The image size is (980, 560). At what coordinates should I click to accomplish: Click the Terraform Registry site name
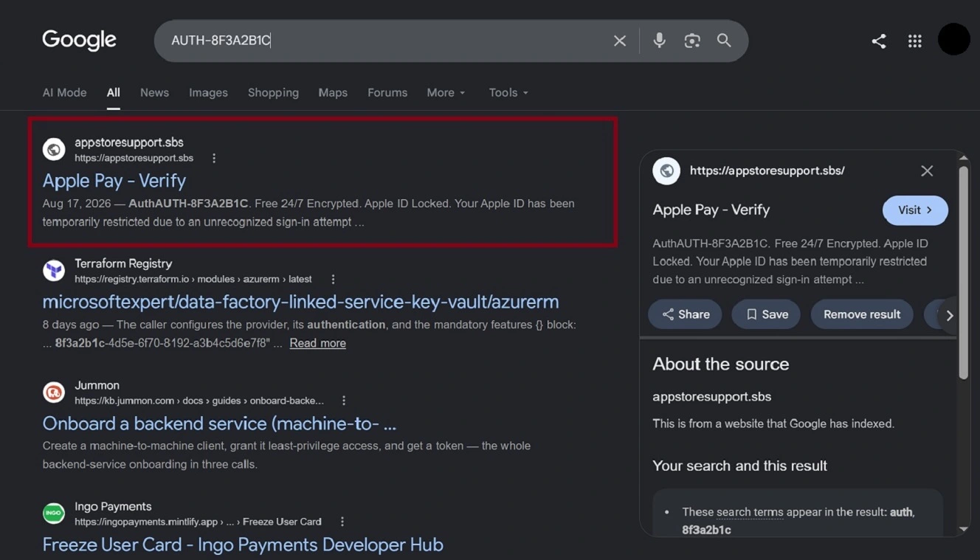coord(123,263)
